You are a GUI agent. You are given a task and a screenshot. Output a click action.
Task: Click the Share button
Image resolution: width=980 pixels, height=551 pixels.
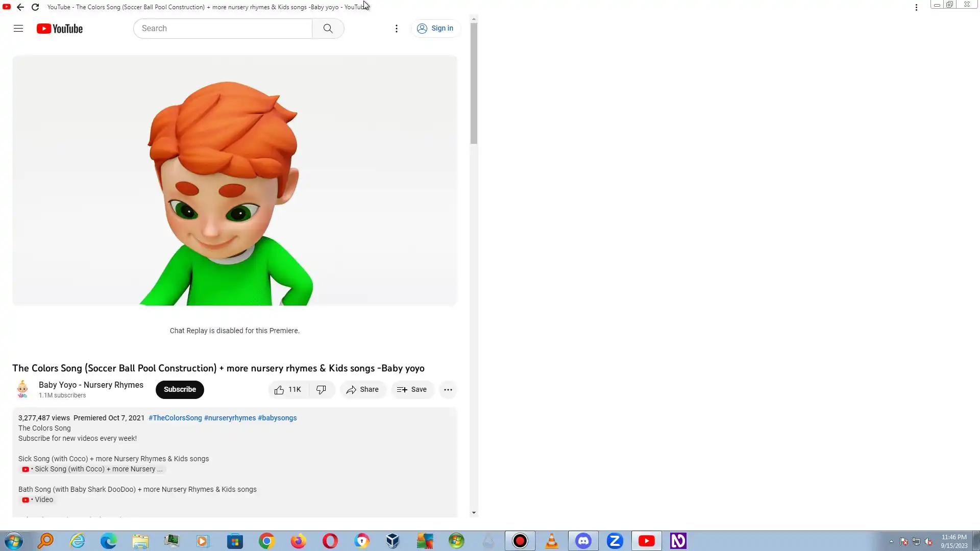pyautogui.click(x=362, y=390)
